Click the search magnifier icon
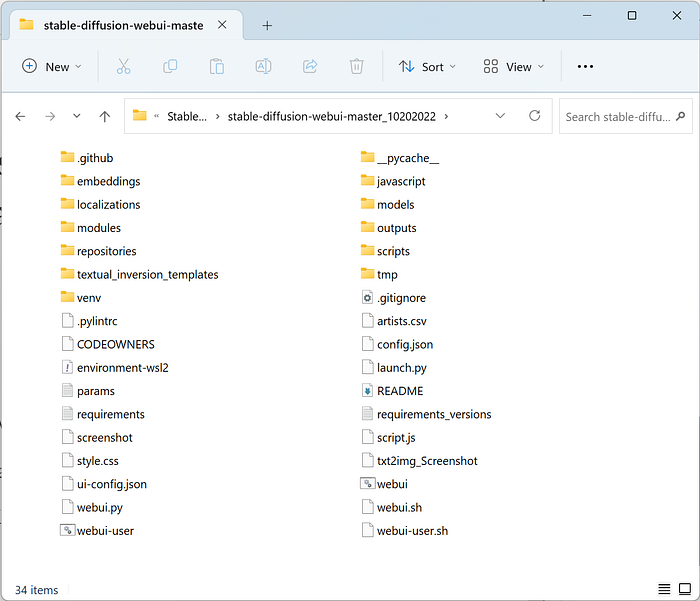This screenshot has width=700, height=601. [x=680, y=117]
